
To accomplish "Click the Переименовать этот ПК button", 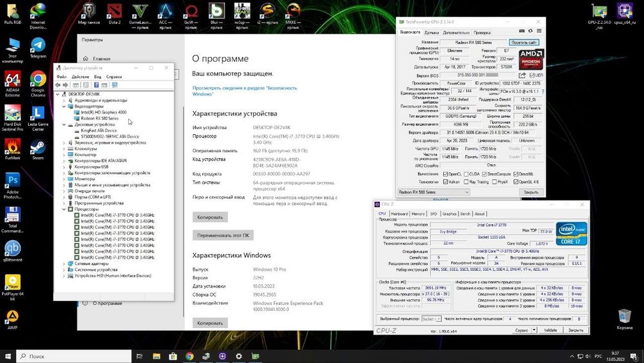I will tap(223, 235).
